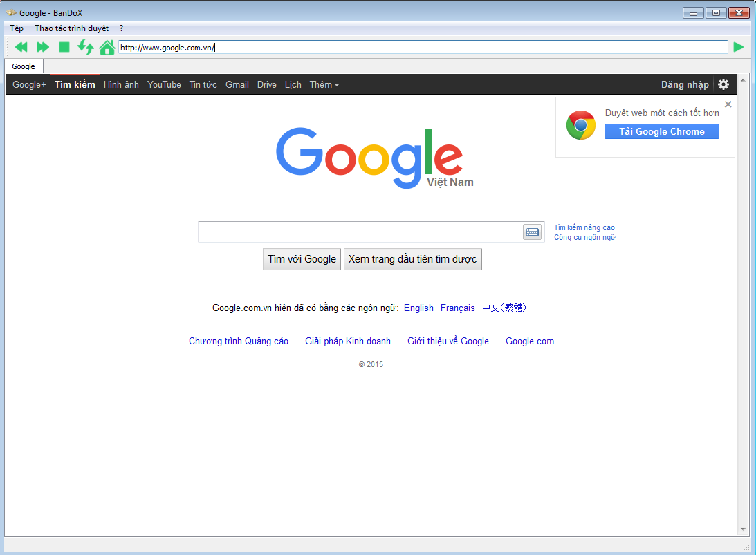This screenshot has height=555, width=756.
Task: Click the BanDoX application icon in title bar
Action: tap(11, 12)
